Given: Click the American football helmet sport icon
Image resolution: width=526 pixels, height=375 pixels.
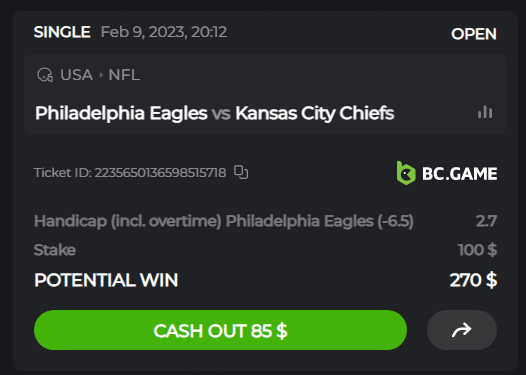Looking at the screenshot, I should tap(45, 75).
